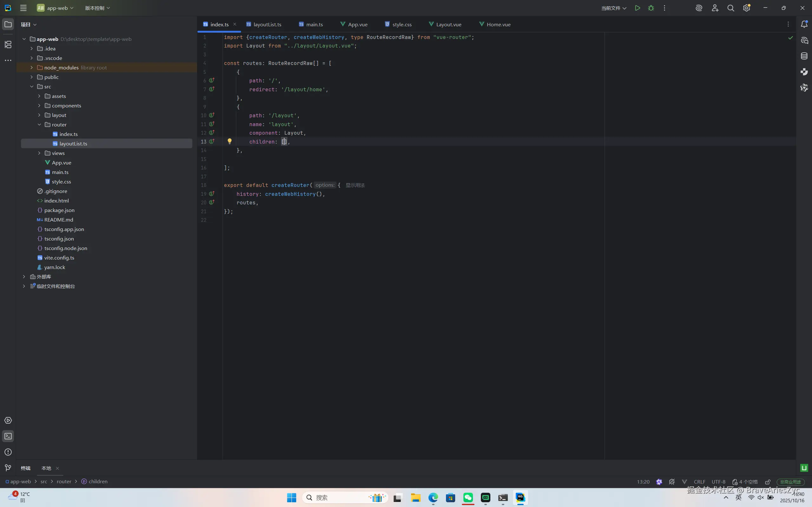This screenshot has width=812, height=507.
Task: Collapse the router folder in the tree
Action: [39, 125]
